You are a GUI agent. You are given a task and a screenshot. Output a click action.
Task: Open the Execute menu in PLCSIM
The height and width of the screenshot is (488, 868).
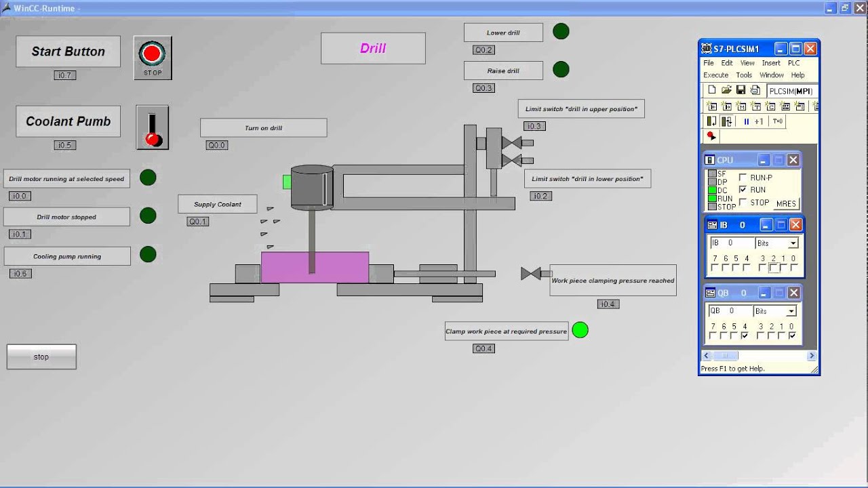715,75
